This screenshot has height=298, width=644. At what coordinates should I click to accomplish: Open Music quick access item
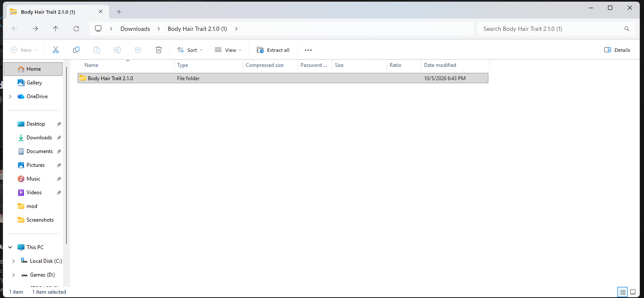33,179
